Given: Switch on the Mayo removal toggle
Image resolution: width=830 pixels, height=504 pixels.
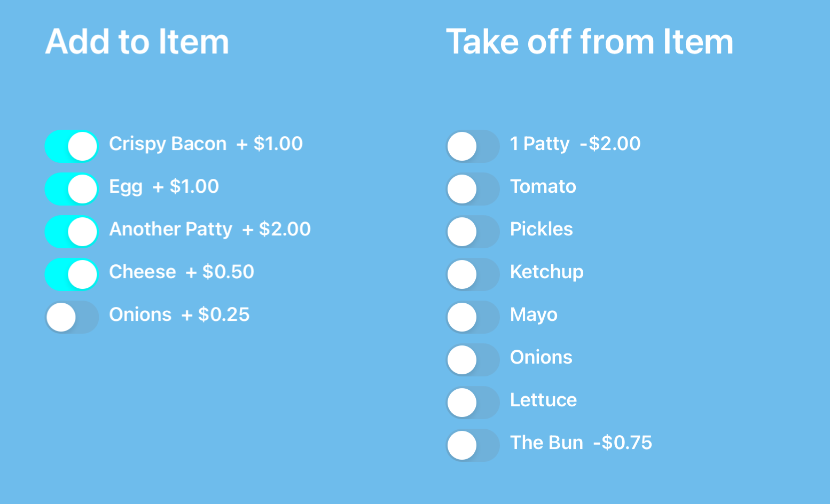Looking at the screenshot, I should pyautogui.click(x=472, y=317).
